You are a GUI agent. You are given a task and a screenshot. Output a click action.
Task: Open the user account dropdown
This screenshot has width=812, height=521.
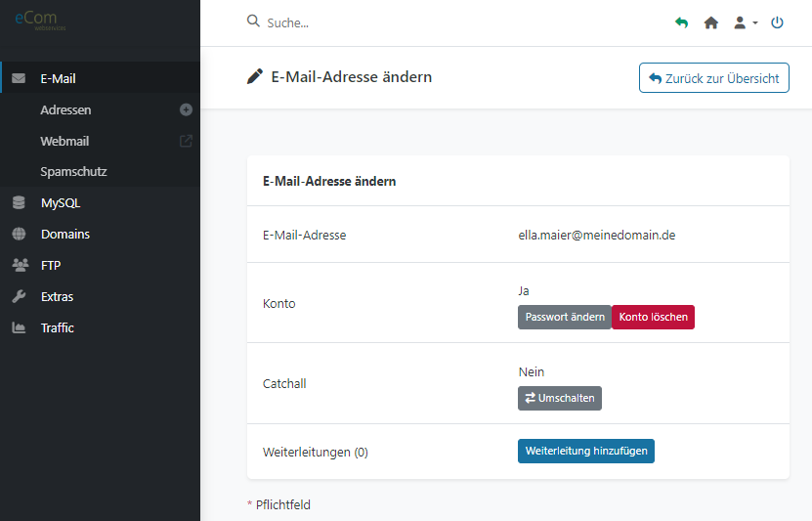[745, 22]
